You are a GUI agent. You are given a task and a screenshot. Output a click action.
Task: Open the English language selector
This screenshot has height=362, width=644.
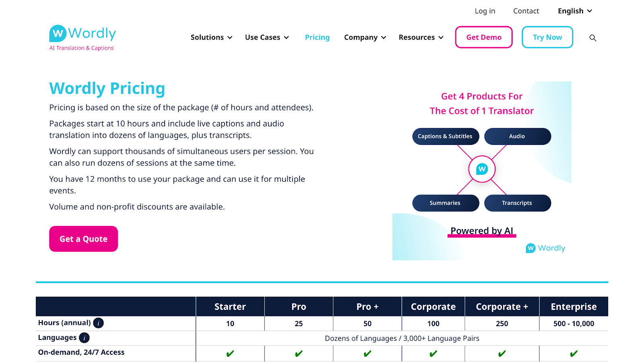(575, 11)
